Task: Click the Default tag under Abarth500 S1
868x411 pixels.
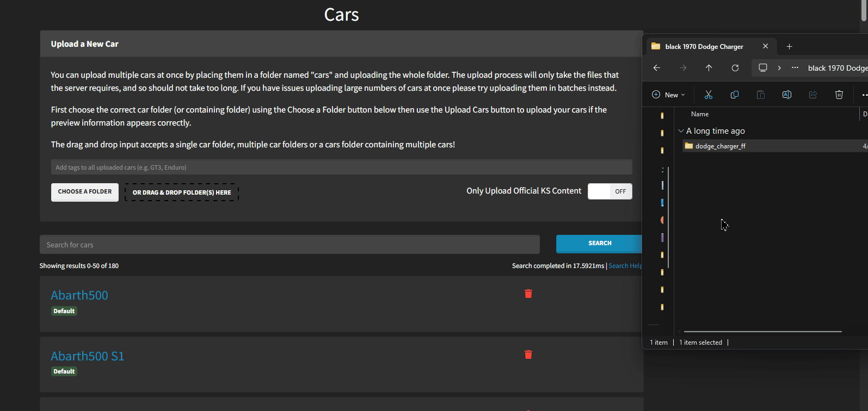Action: (x=64, y=371)
